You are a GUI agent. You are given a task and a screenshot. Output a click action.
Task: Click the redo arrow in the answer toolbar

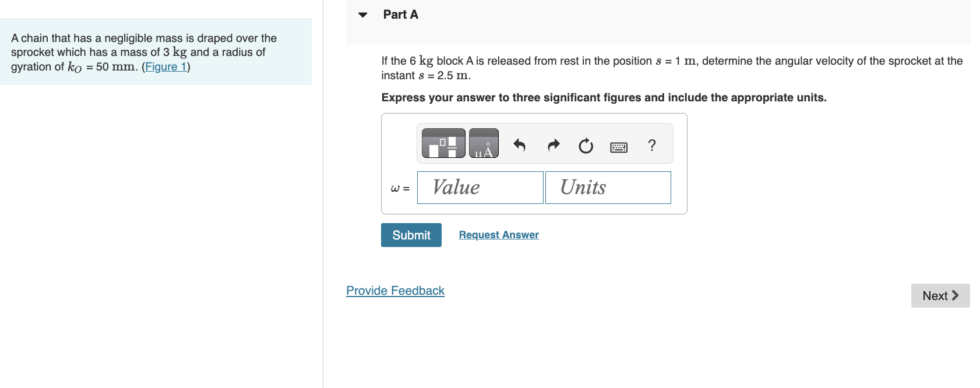coord(552,146)
